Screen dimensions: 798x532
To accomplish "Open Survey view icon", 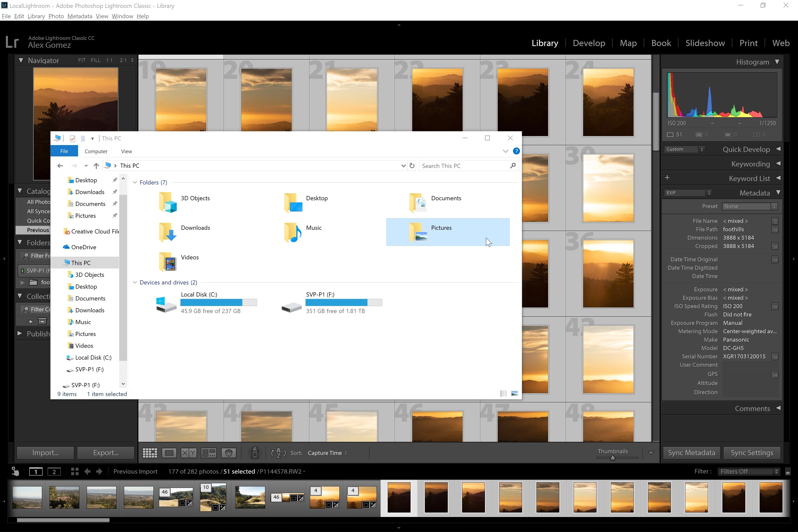I will [x=209, y=453].
